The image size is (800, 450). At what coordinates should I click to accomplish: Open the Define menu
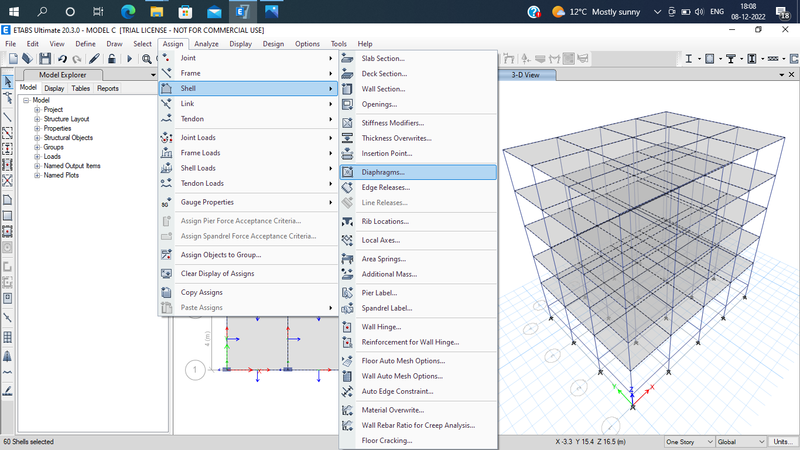(85, 44)
